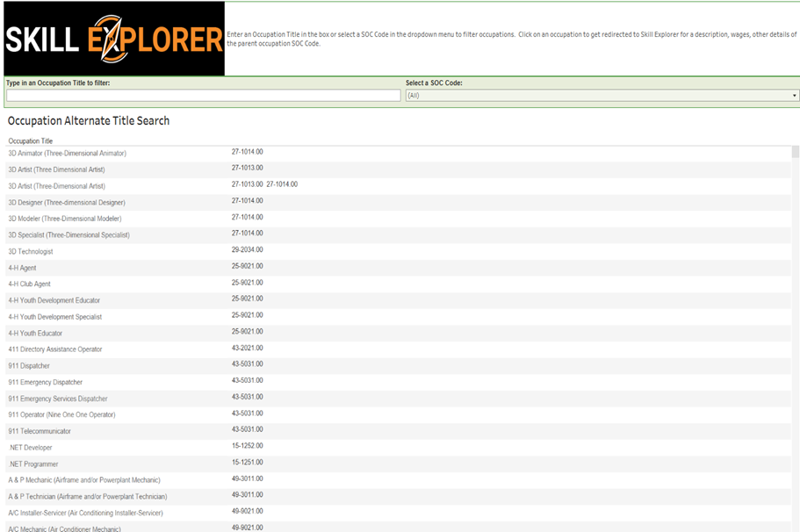The height and width of the screenshot is (532, 800).
Task: Click SOC code for 4-H Agent
Action: tap(248, 266)
